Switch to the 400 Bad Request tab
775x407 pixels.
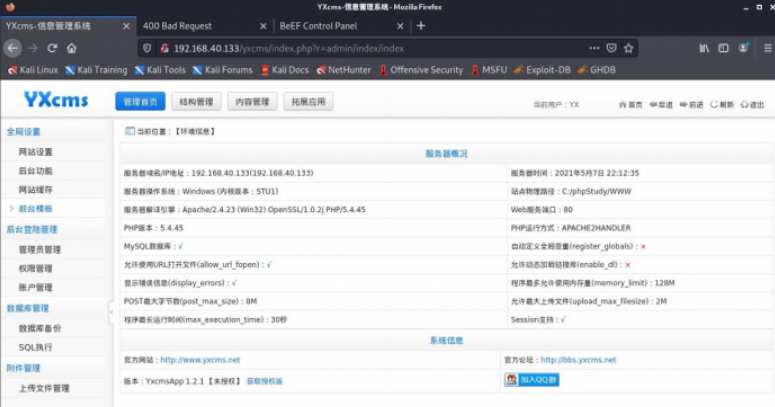click(x=205, y=26)
